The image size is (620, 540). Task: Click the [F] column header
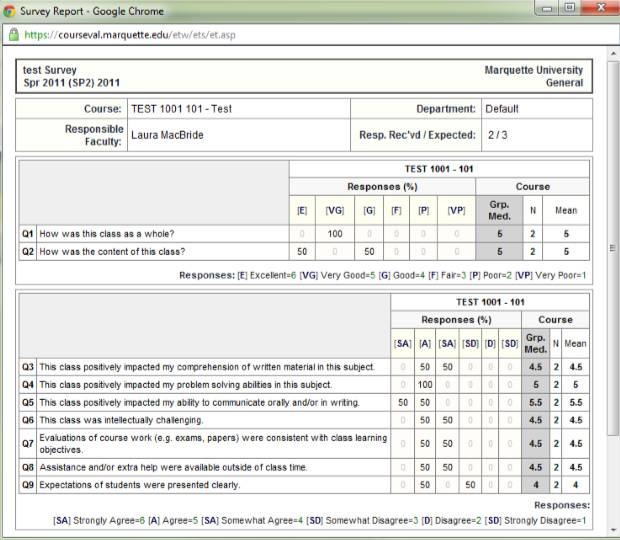tap(396, 210)
